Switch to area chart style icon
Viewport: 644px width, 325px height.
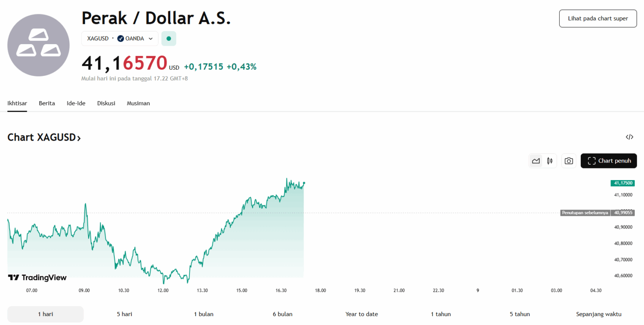[x=536, y=161]
